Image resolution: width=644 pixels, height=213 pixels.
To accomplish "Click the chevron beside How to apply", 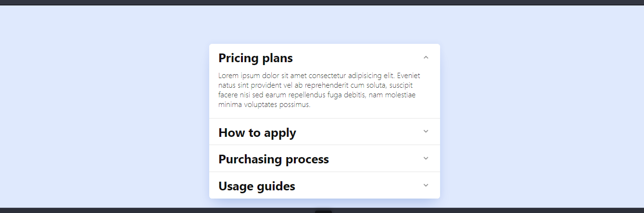I will [426, 132].
